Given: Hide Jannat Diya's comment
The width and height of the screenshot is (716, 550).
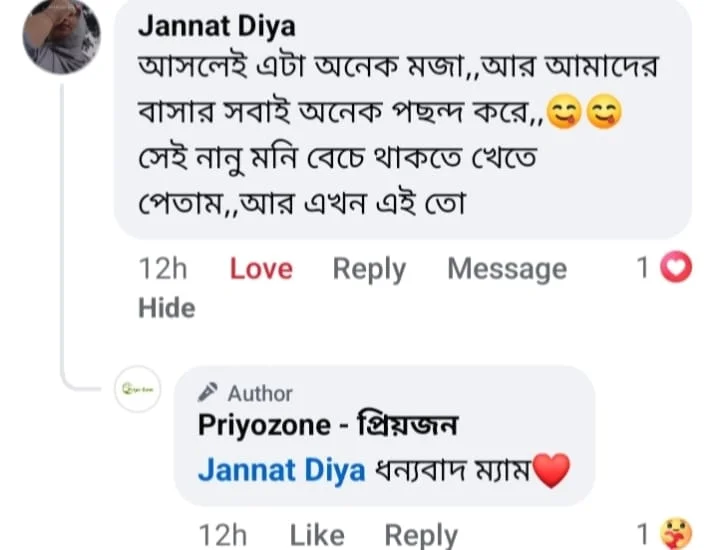Looking at the screenshot, I should [167, 308].
